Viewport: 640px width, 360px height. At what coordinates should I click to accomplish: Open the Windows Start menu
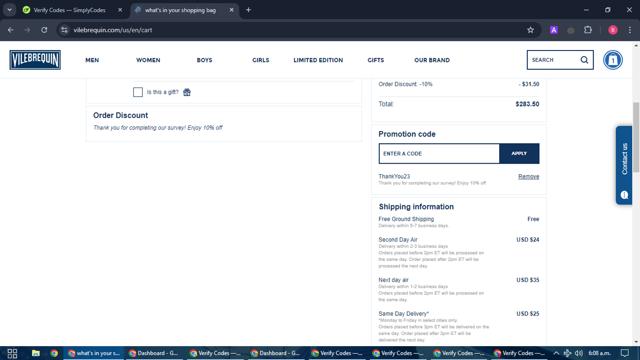[12, 353]
